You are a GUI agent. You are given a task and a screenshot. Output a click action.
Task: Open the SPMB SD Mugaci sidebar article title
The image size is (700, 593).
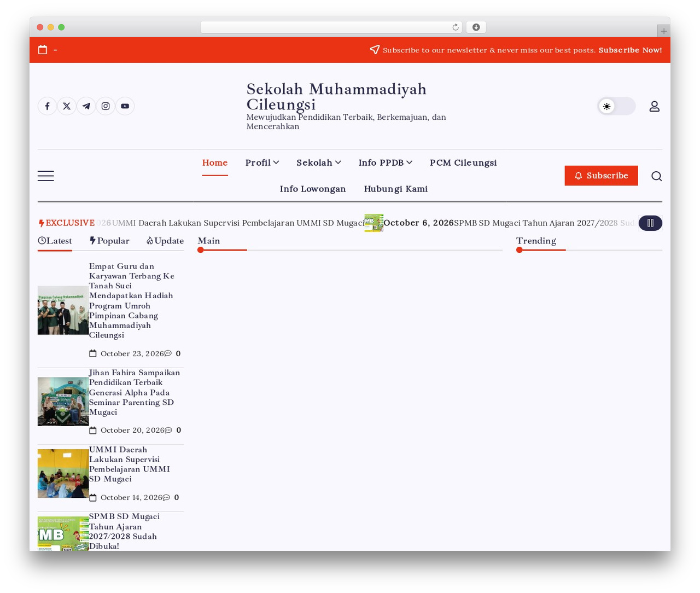(125, 531)
